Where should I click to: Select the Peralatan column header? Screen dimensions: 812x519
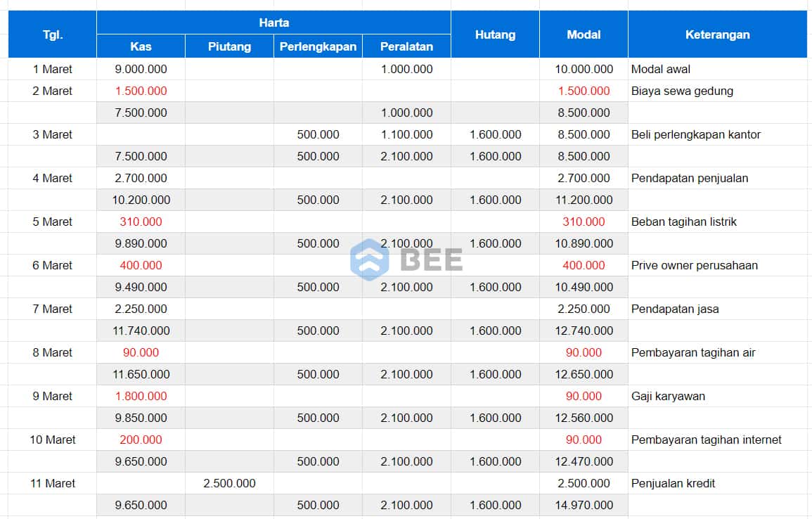406,46
